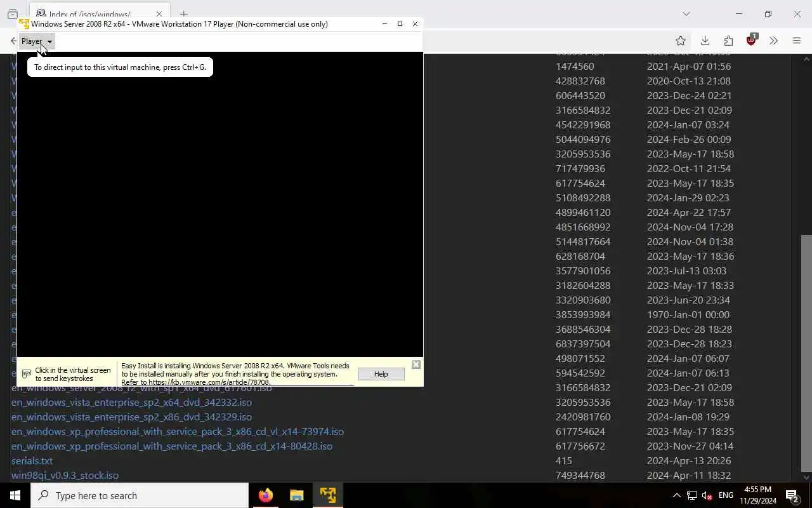Click the network icon in system tray
Viewport: 812px width, 508px height.
tap(692, 495)
